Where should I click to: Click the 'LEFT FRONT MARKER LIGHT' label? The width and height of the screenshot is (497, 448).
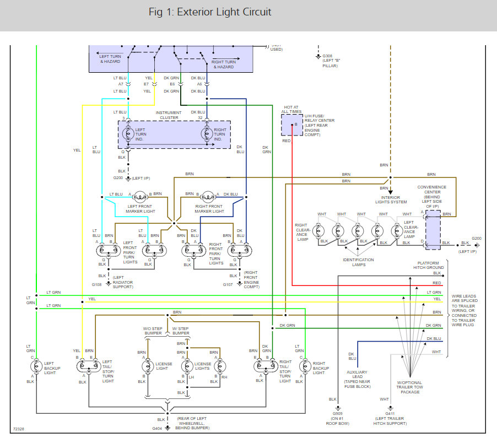(x=140, y=209)
